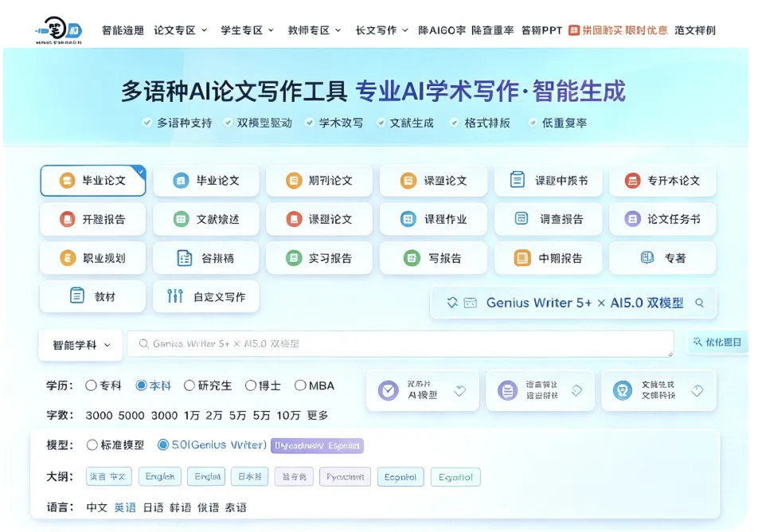Screen dimensions: 758x532
Task: Go to 范文样例 in navigation
Action: [694, 30]
